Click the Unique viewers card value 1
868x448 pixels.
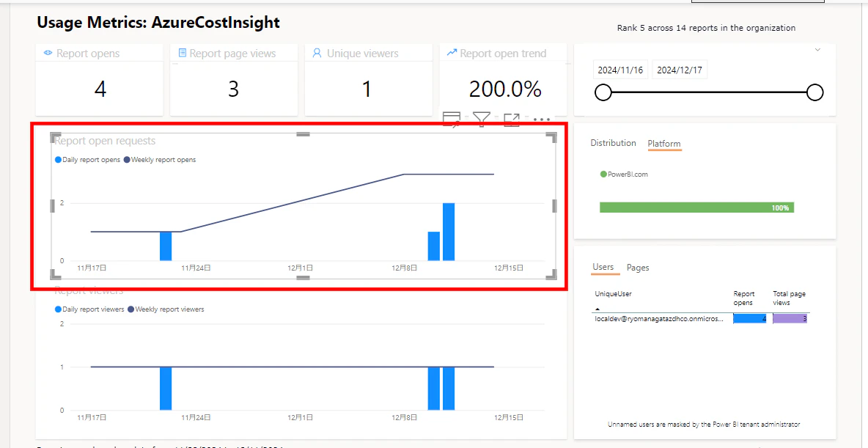(366, 89)
